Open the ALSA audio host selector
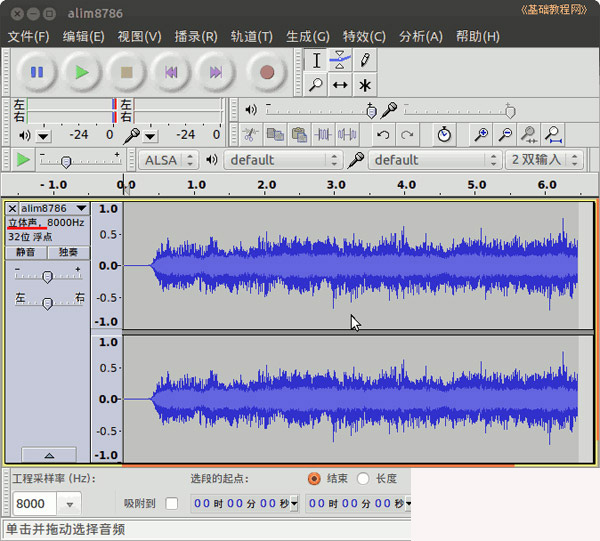 pos(168,160)
